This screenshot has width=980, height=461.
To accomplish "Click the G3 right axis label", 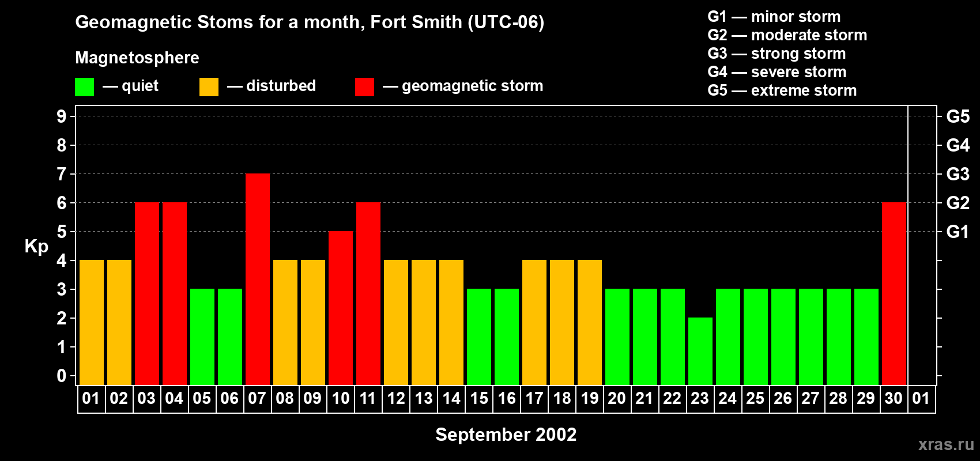I will [x=958, y=174].
